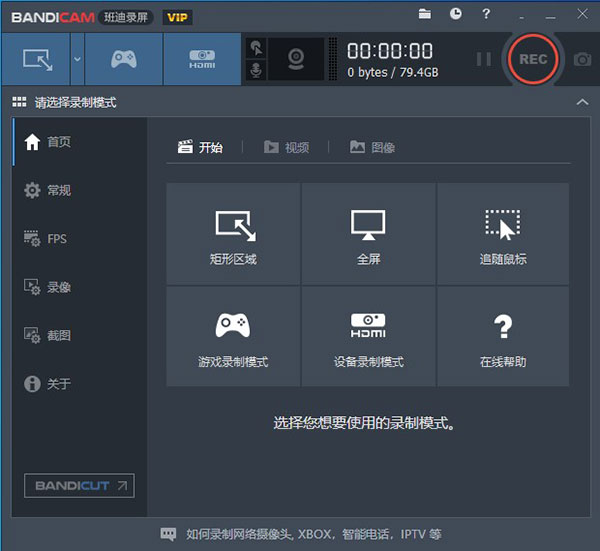
Task: Open FPS settings in sidebar
Action: [80, 239]
